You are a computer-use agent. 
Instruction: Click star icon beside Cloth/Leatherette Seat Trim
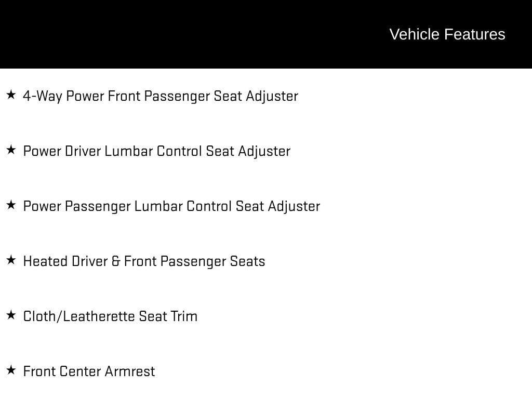11,315
